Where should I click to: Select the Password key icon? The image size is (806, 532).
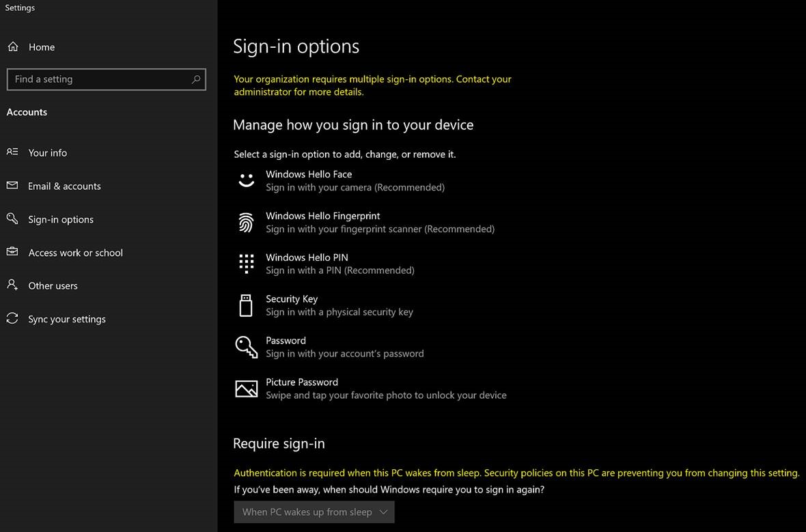pos(246,347)
